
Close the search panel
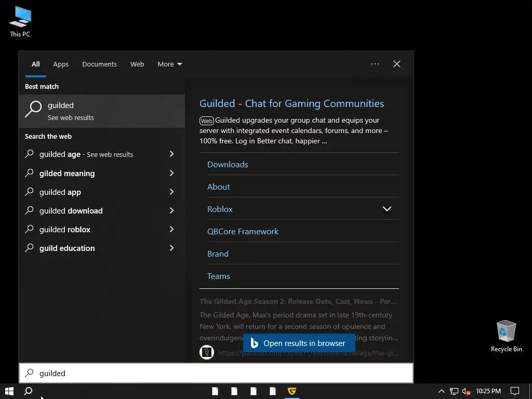pyautogui.click(x=396, y=64)
